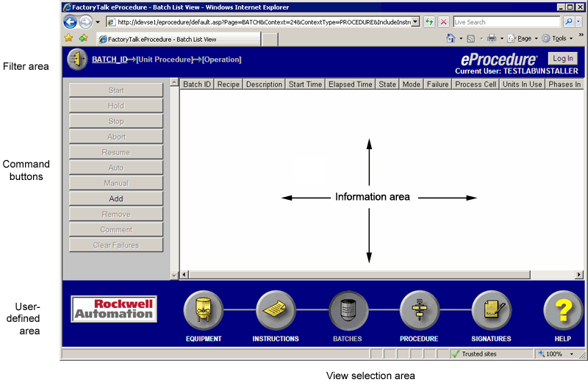Image resolution: width=588 pixels, height=388 pixels.
Task: Click the Elapsed Time column header
Action: (x=351, y=85)
